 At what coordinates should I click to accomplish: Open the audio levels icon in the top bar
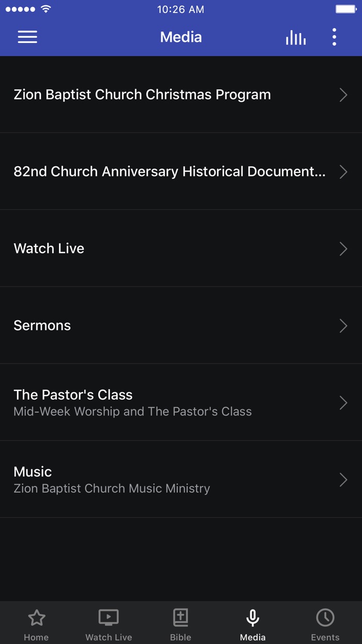tap(295, 37)
